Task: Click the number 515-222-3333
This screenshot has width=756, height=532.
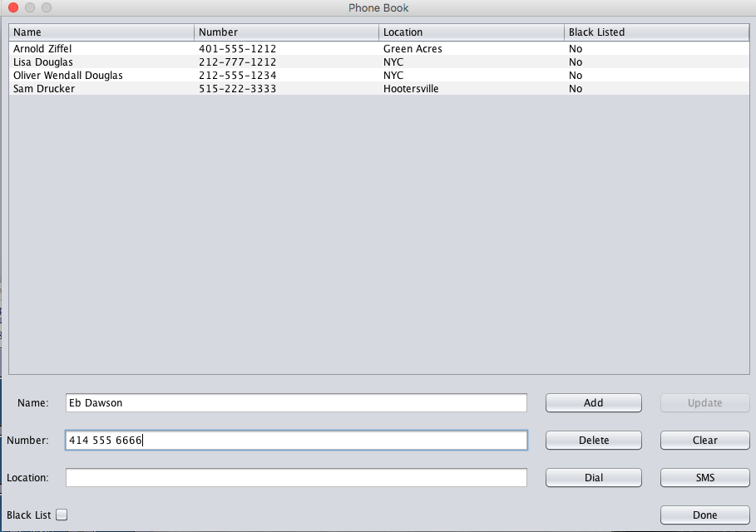Action: [237, 89]
